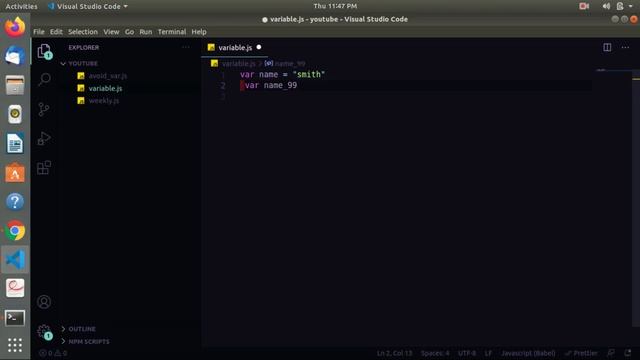Image resolution: width=640 pixels, height=360 pixels.
Task: Open the volume icon in system tray
Action: tap(606, 6)
